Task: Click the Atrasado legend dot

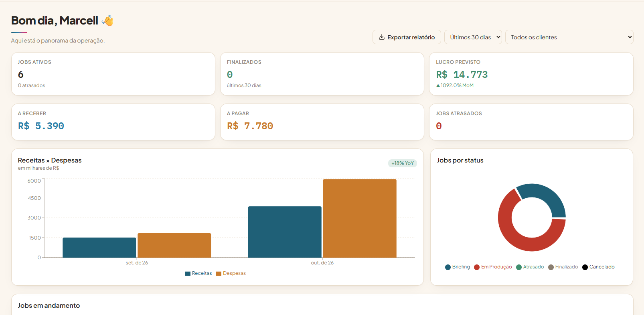Action: [x=519, y=267]
